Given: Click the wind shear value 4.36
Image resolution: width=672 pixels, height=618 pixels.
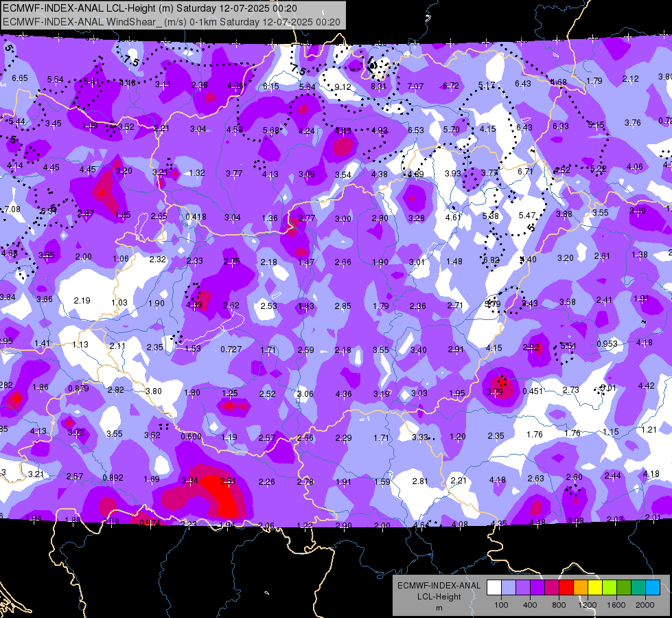Looking at the screenshot, I should click(x=344, y=393).
